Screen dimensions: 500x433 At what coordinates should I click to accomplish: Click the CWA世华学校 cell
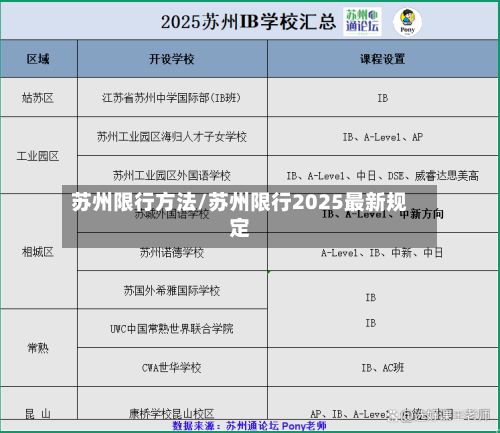(x=172, y=367)
